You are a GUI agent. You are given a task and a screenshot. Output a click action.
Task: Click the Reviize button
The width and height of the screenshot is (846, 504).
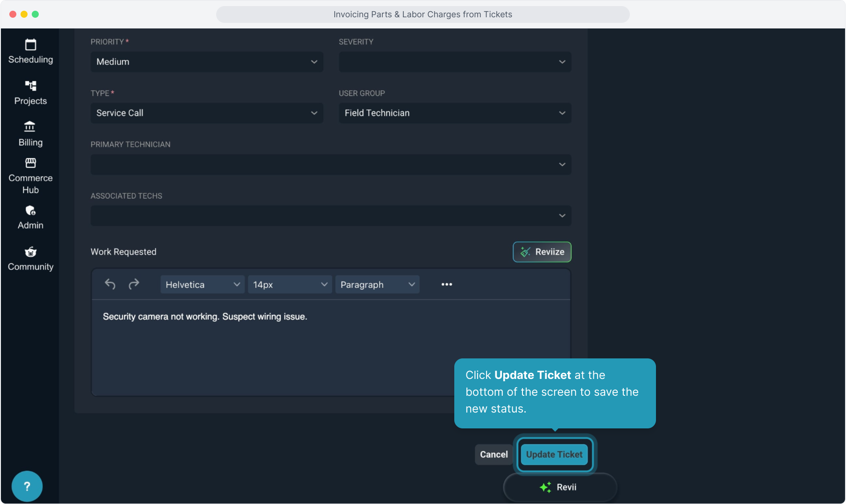pyautogui.click(x=542, y=252)
